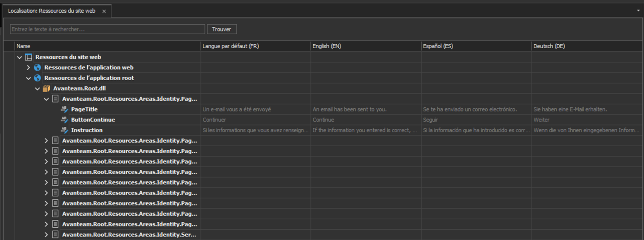This screenshot has height=240, width=644.
Task: Collapse Ressources de l'application root node
Action: point(29,78)
